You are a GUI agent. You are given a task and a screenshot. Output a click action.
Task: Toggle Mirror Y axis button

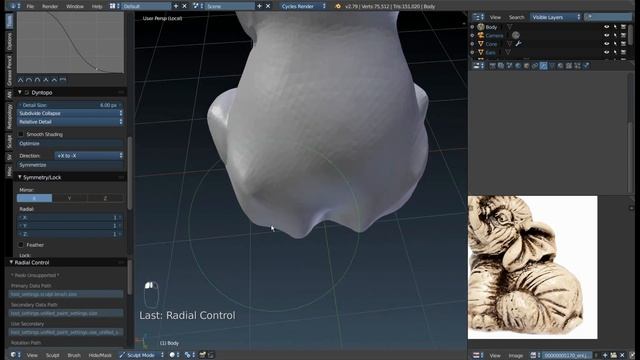(70, 198)
